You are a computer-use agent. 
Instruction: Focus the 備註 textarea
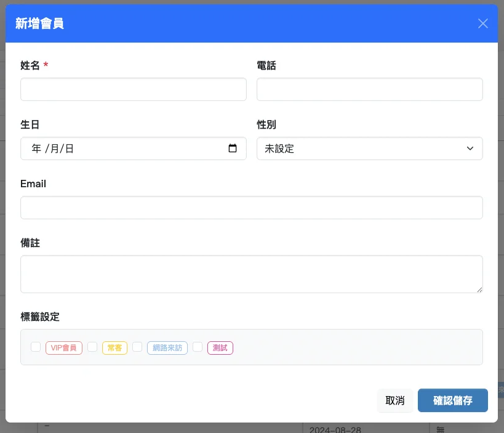pos(251,273)
